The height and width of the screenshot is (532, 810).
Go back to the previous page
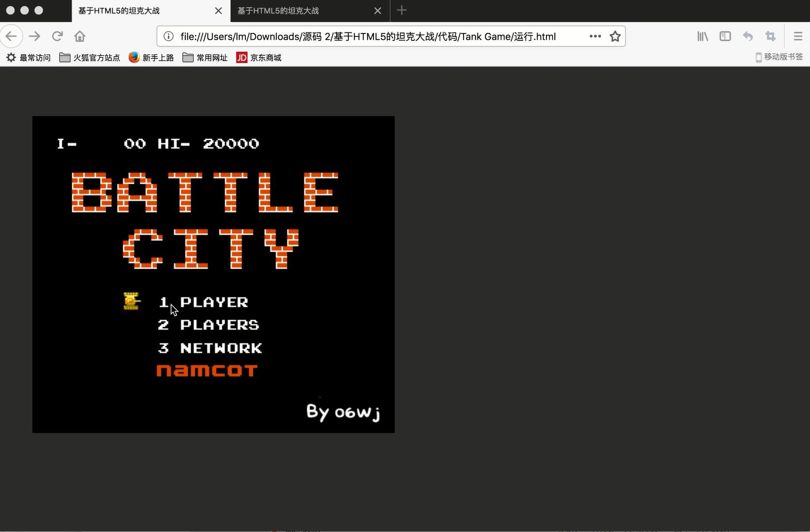[11, 36]
